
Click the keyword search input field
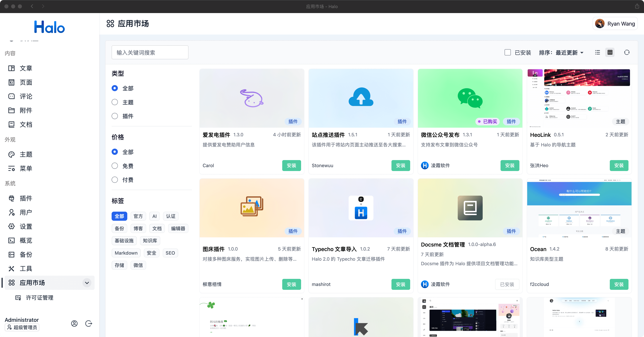(150, 52)
